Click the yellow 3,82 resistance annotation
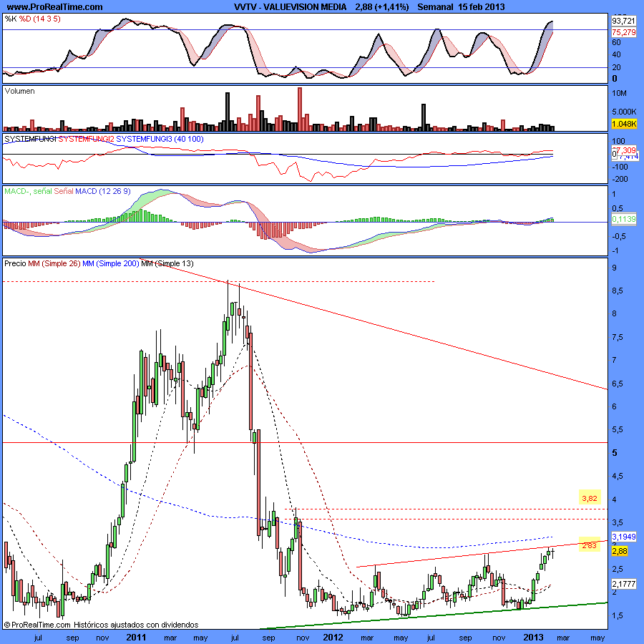Viewport: 644px width, 644px height. (590, 499)
